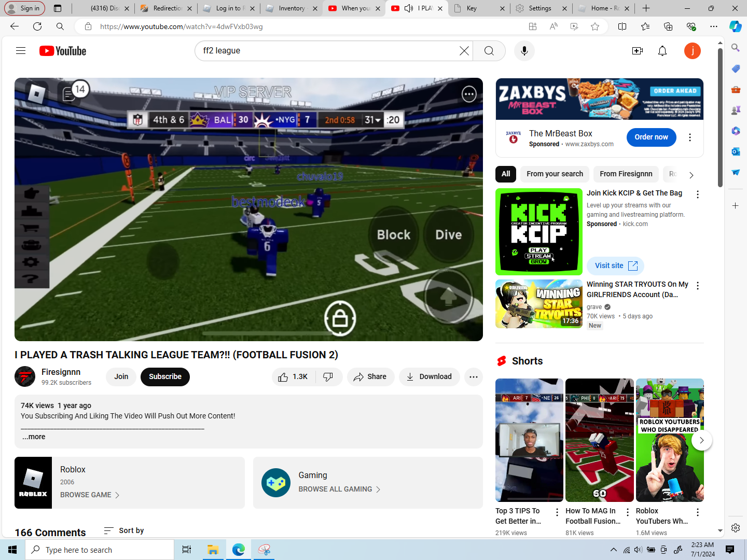Open File Explorer from taskbar

point(213,550)
